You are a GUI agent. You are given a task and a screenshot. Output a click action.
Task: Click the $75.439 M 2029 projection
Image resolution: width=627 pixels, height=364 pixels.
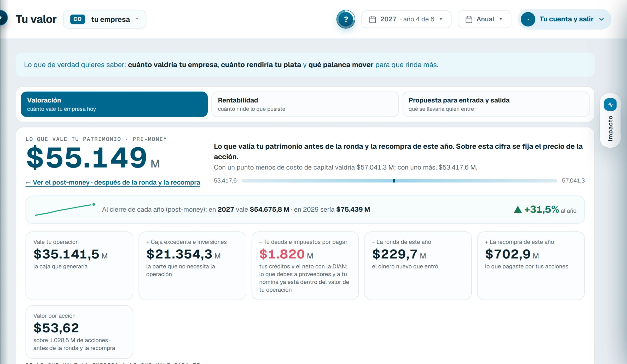point(353,209)
